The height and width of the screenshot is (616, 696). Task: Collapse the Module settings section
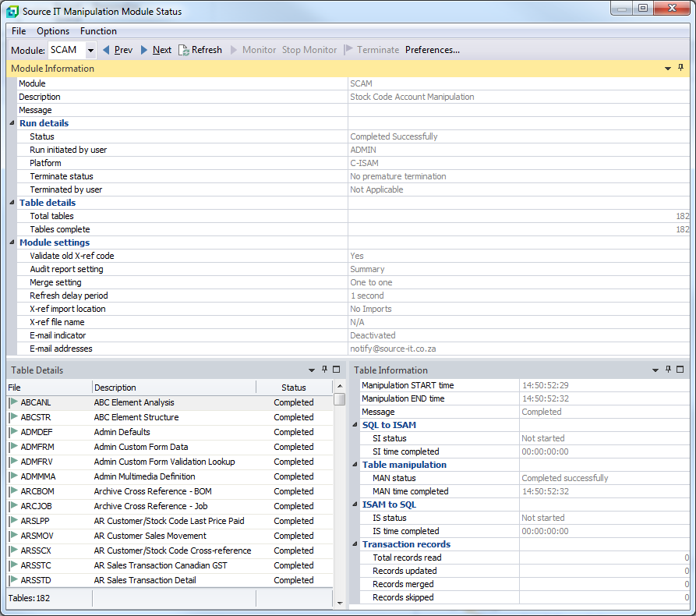pos(12,243)
